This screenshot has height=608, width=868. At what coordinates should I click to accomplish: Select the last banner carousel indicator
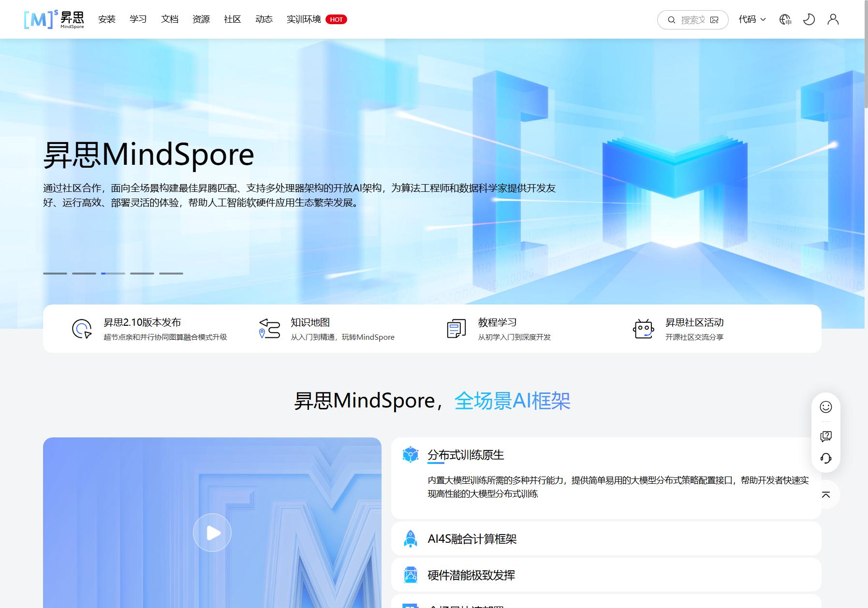[x=171, y=274]
